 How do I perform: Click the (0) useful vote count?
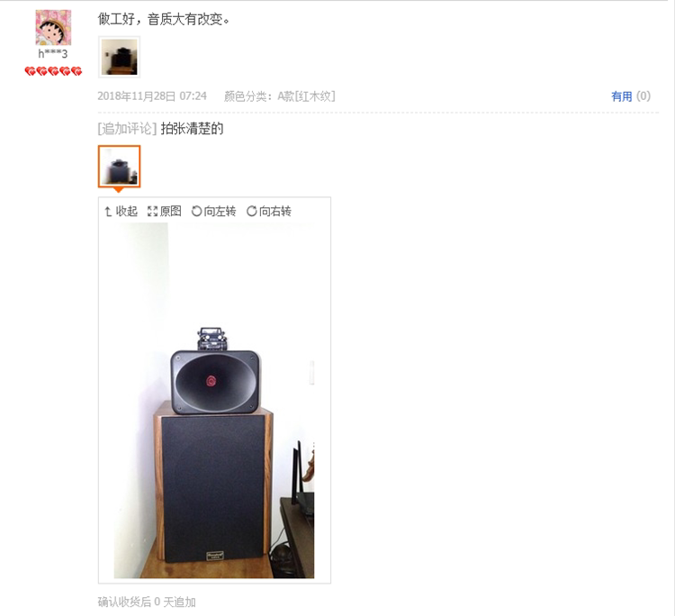(643, 96)
